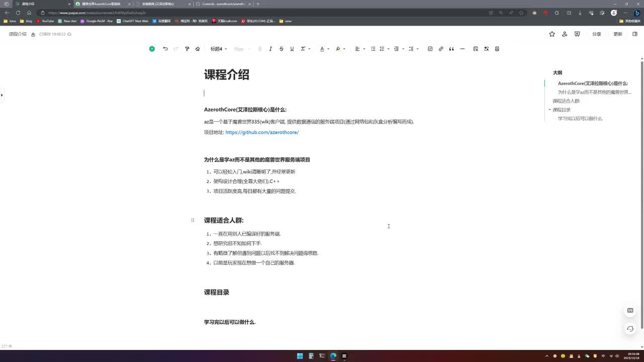The image size is (644, 362).
Task: Go to 课程适合人群 in outline
Action: tap(566, 101)
